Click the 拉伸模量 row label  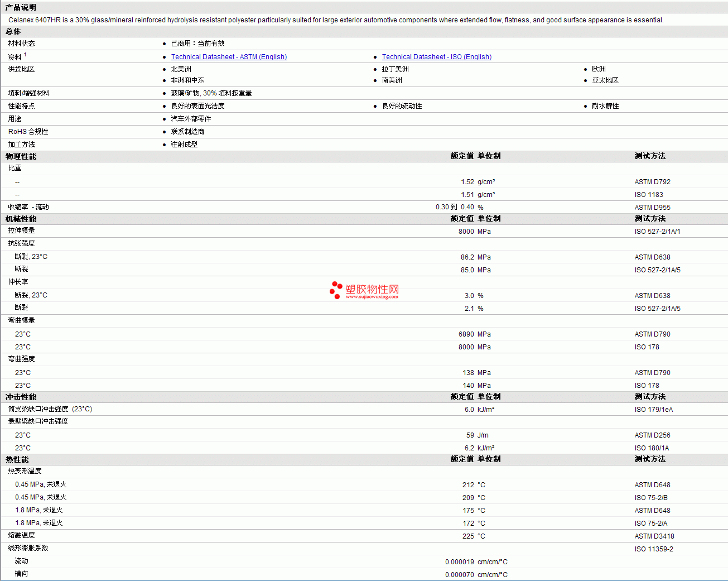coord(22,231)
